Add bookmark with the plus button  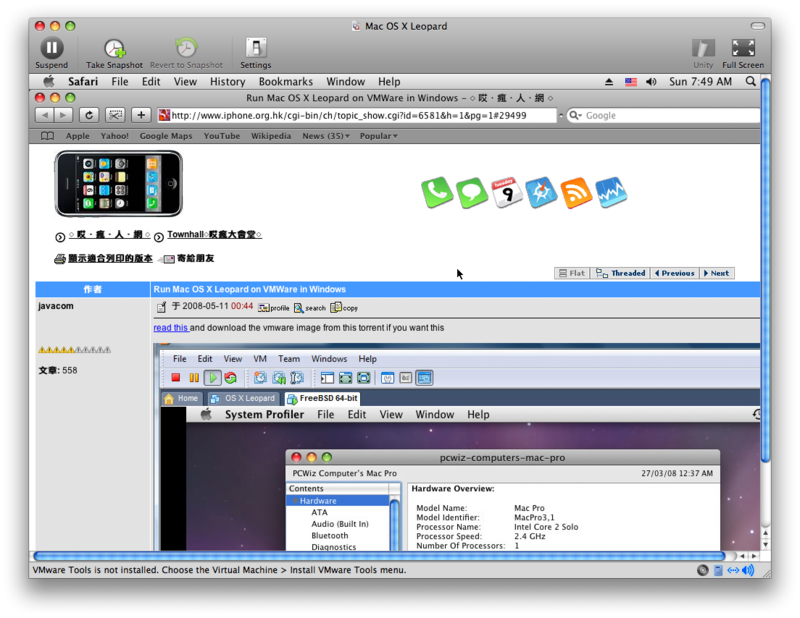141,115
